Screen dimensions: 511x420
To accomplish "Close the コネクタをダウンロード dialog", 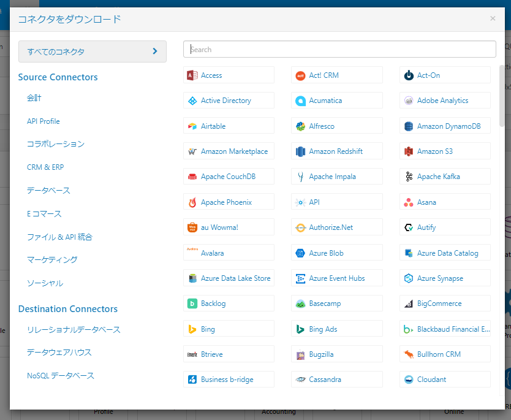I will 493,18.
